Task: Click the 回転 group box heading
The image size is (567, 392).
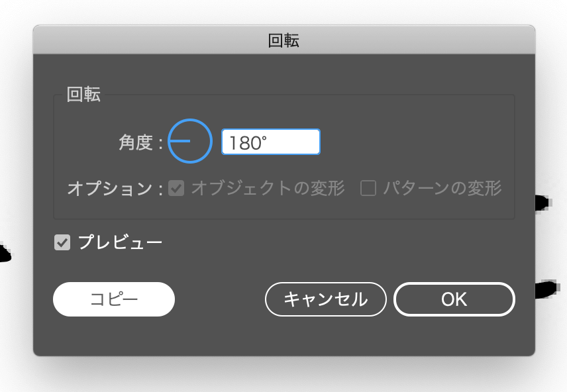Action: point(83,95)
